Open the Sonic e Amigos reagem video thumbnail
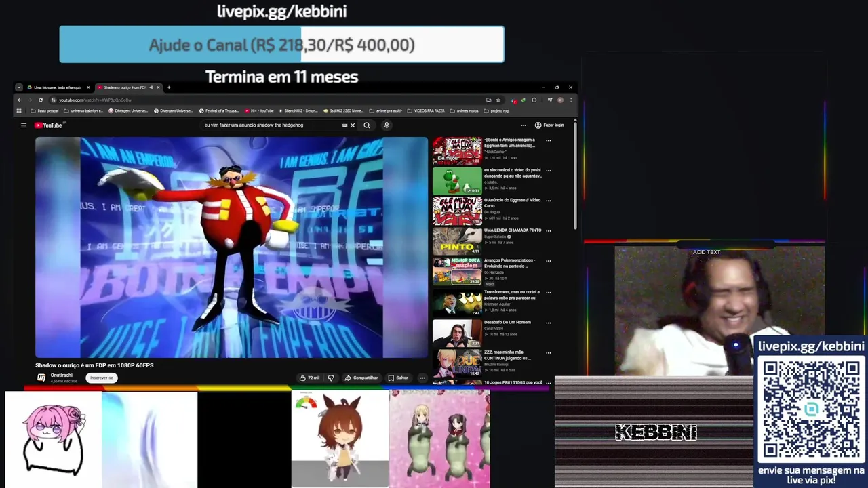This screenshot has height=488, width=868. point(457,151)
